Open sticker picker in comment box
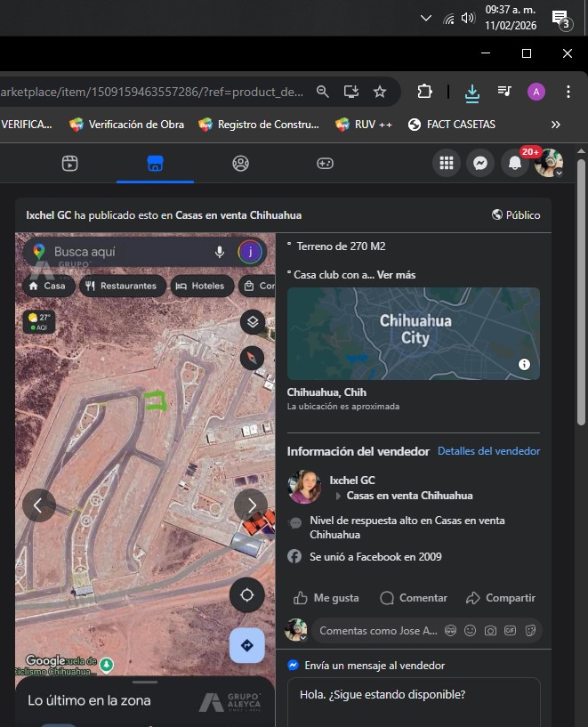The image size is (588, 727). pyautogui.click(x=530, y=631)
